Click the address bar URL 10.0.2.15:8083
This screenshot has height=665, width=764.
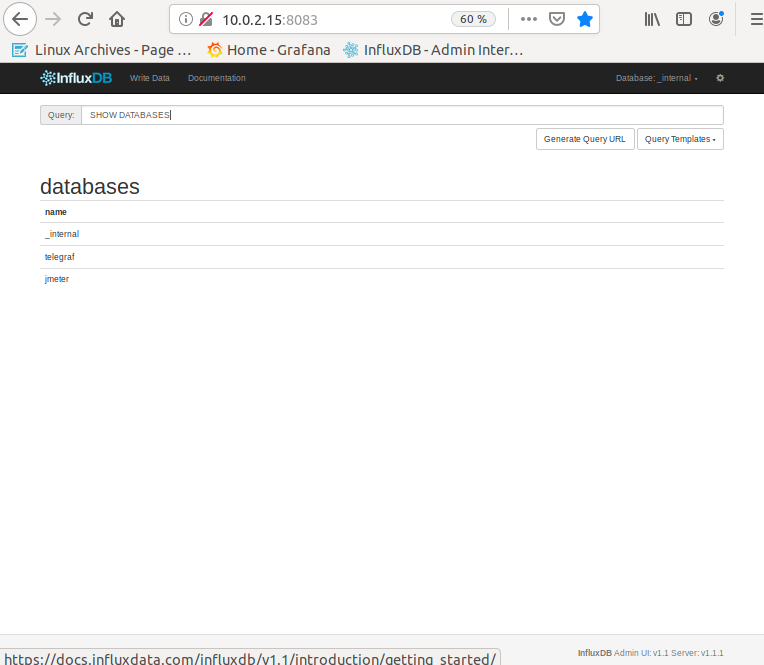pyautogui.click(x=269, y=19)
